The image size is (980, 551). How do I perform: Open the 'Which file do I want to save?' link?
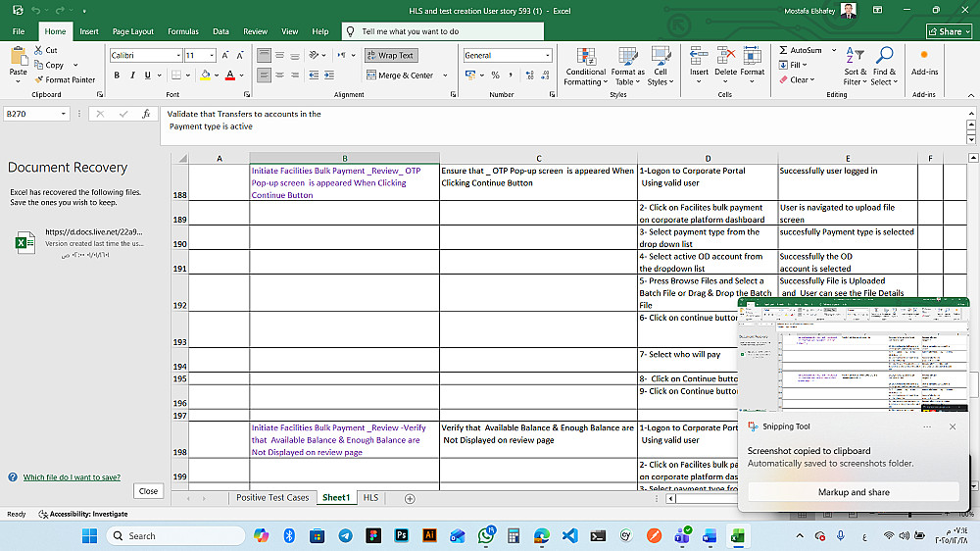point(72,477)
